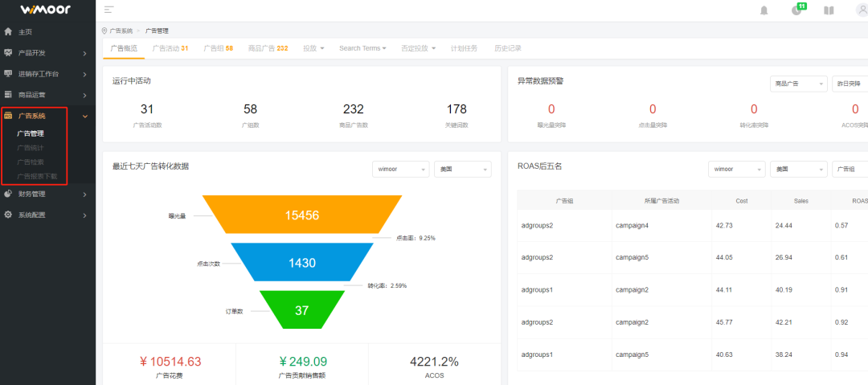Click the 转化率：2.59% funnel label

(x=387, y=286)
